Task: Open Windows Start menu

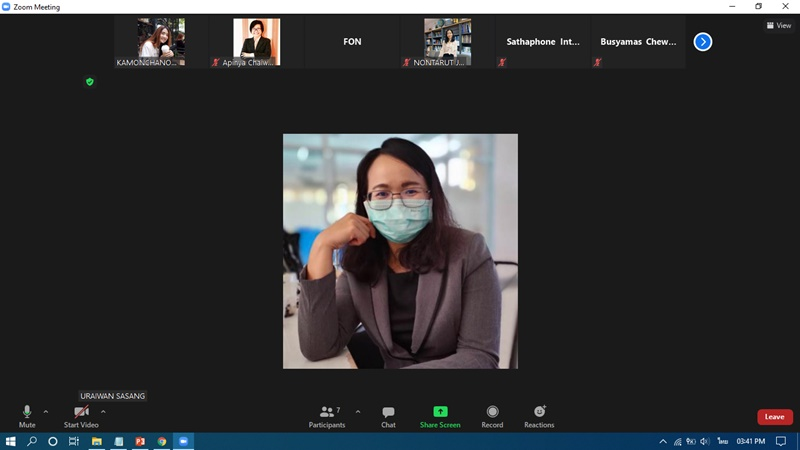Action: pos(11,441)
